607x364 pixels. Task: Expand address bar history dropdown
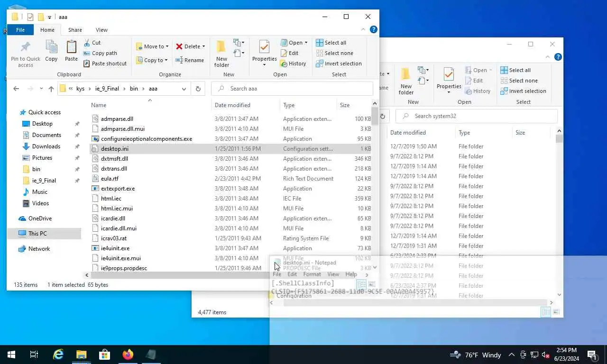pos(184,89)
